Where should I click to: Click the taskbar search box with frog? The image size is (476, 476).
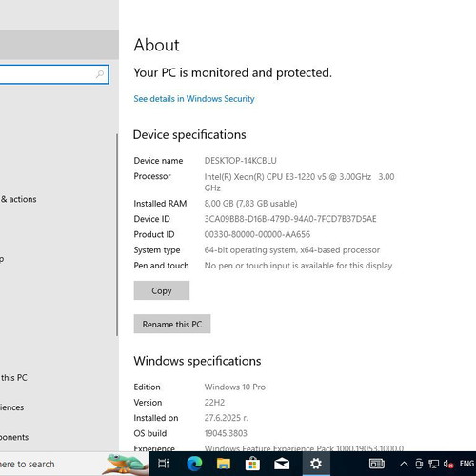(74, 464)
